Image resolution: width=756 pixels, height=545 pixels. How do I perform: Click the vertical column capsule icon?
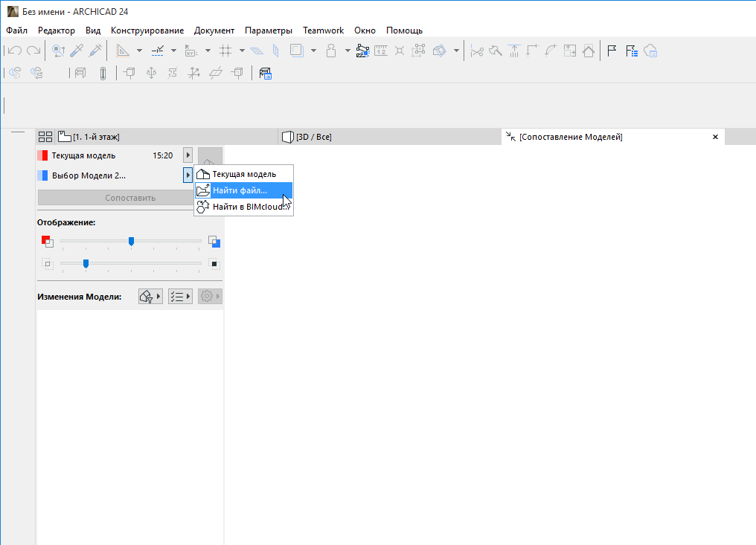tap(103, 74)
